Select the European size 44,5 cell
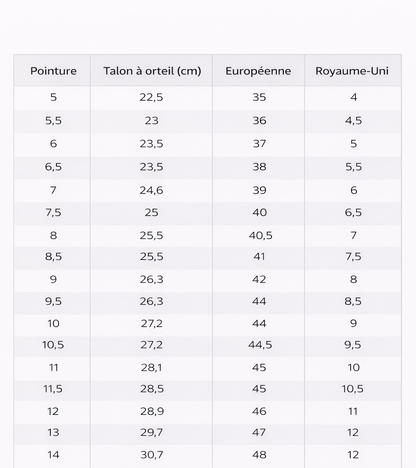 click(260, 345)
